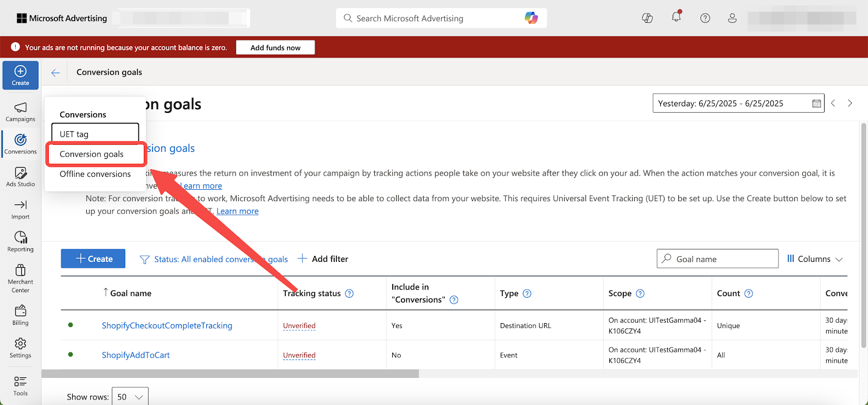Open the calendar icon in date range
Screen dimensions: 868x405
(x=816, y=104)
